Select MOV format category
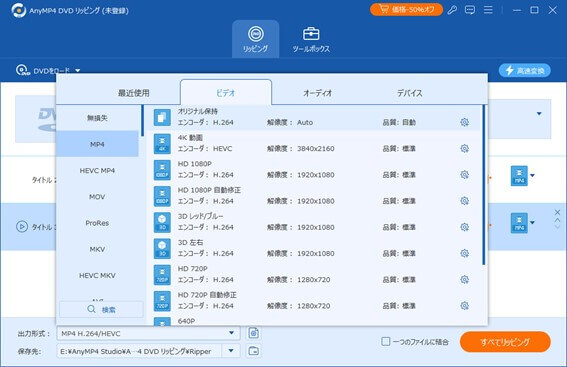This screenshot has width=567, height=367. click(97, 197)
